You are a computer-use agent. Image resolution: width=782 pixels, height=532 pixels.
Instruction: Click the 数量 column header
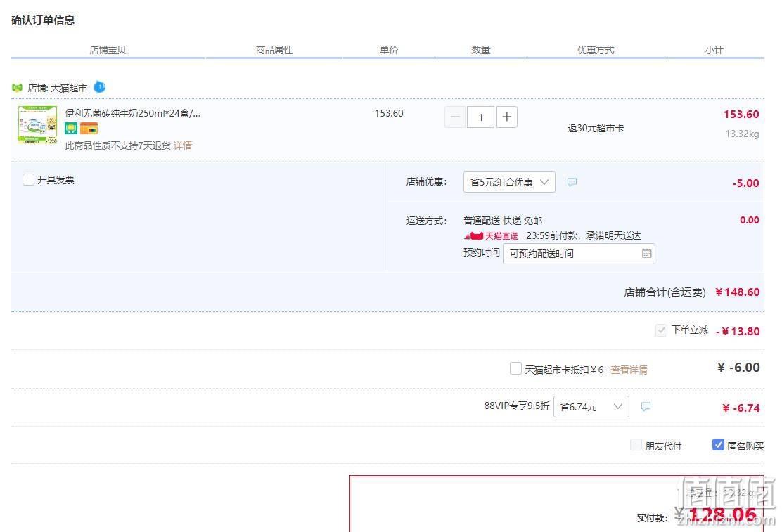481,50
